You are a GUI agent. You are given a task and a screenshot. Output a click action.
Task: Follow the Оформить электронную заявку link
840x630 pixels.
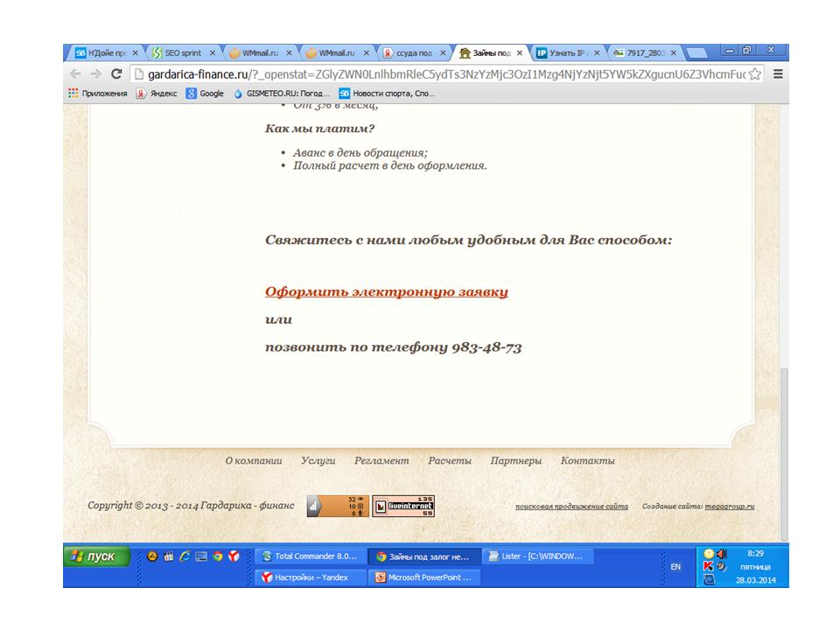(386, 292)
